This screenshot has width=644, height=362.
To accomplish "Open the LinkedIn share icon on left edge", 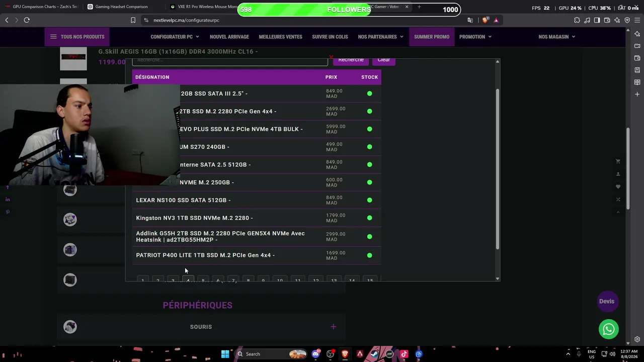I will point(8,200).
